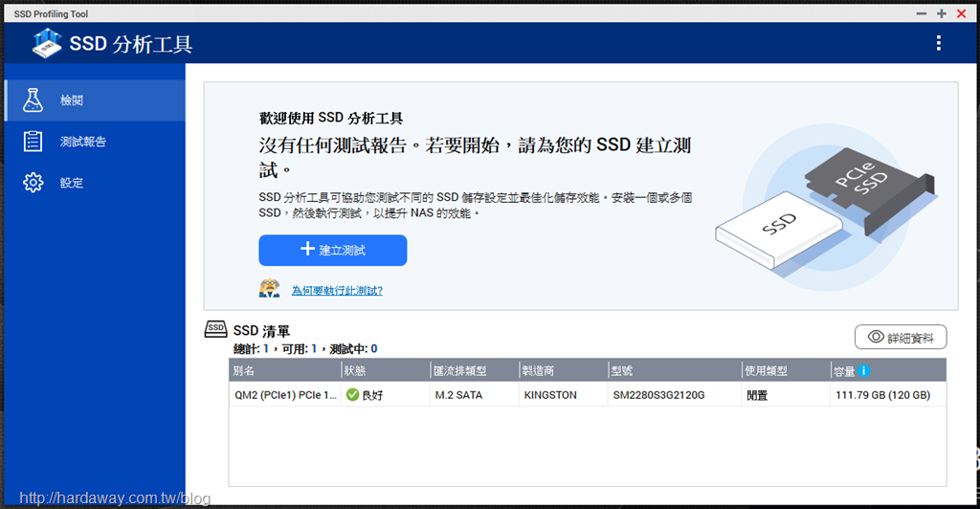The width and height of the screenshot is (980, 509).
Task: Click the professor icon beside the test link
Action: coord(269,289)
